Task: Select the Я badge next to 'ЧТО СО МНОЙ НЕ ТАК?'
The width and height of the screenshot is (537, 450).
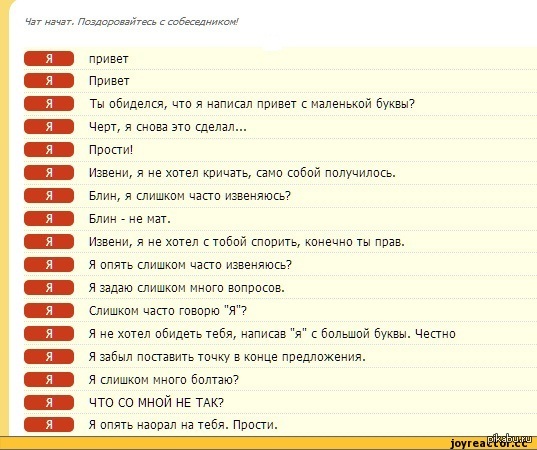Action: 49,402
